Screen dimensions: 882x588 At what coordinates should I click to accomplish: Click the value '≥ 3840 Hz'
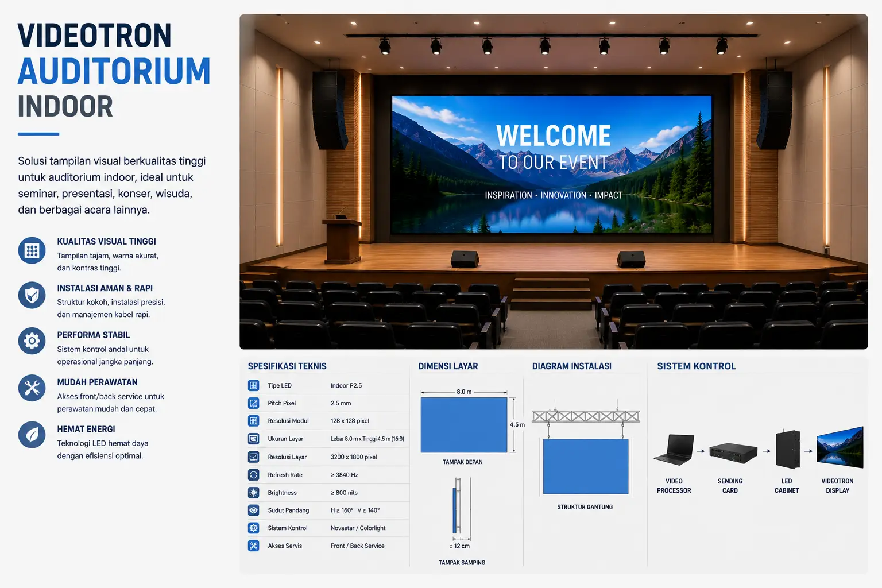point(345,475)
